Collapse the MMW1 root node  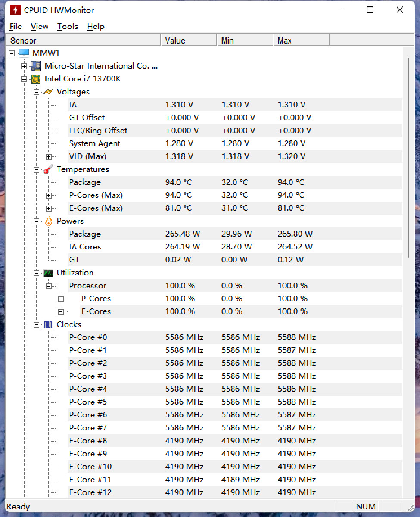12,53
